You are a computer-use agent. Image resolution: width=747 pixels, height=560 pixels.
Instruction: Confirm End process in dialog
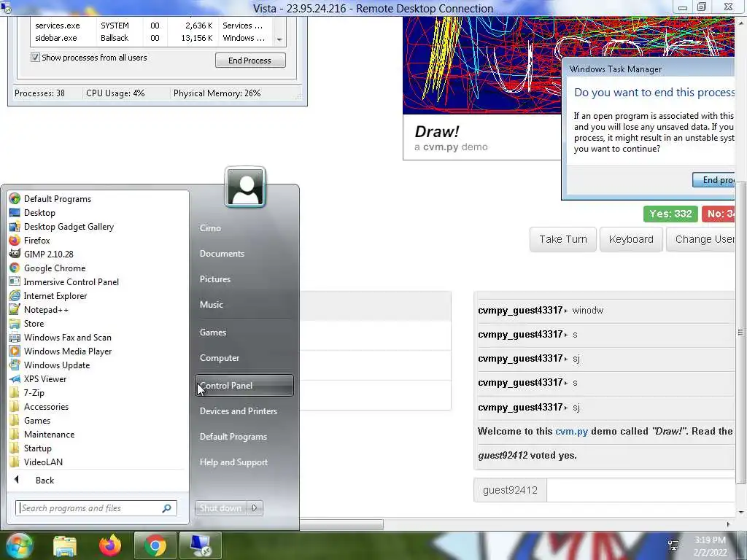(x=713, y=180)
